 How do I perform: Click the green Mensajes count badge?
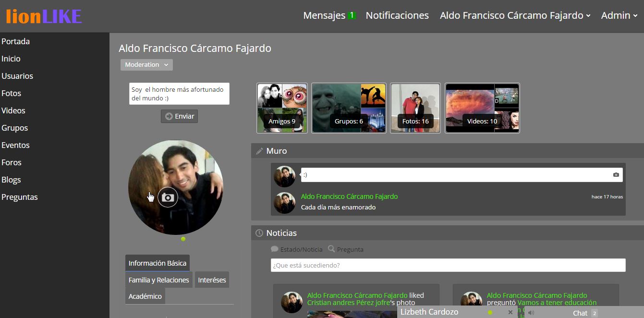[x=352, y=15]
